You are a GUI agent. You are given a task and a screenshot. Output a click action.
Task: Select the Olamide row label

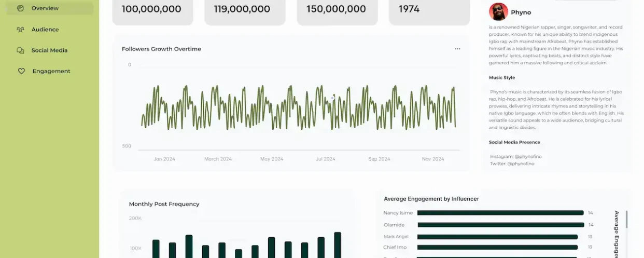pos(394,225)
